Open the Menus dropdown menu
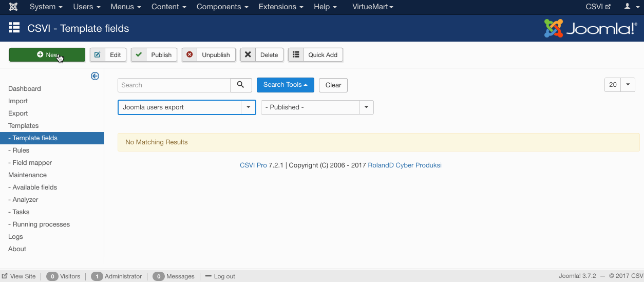Image resolution: width=644 pixels, height=282 pixels. point(126,7)
